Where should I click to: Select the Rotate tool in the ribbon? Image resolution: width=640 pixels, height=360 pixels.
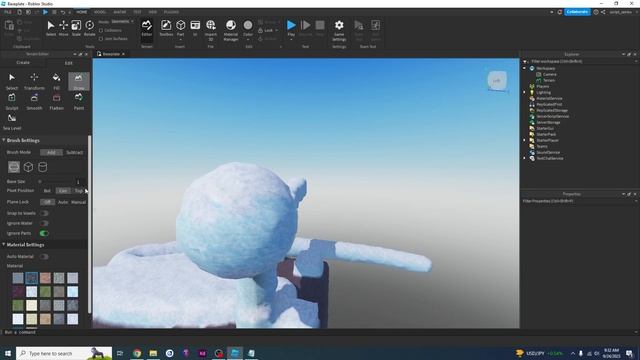click(89, 29)
